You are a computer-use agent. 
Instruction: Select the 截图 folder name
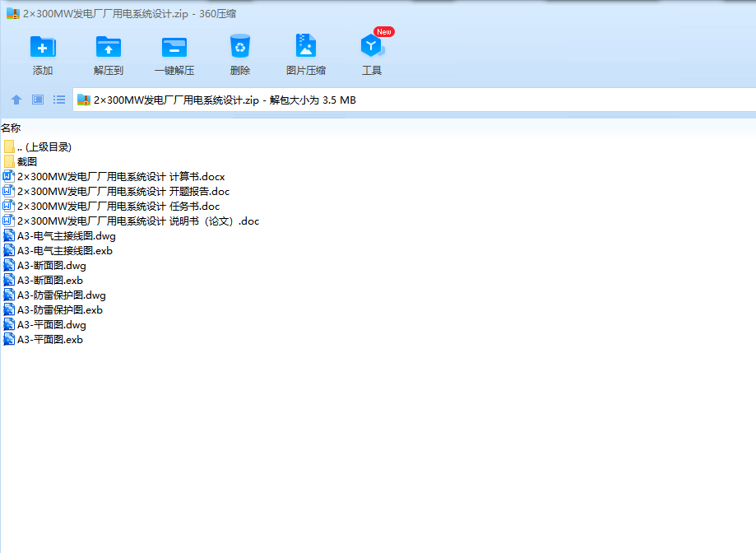pyautogui.click(x=27, y=162)
